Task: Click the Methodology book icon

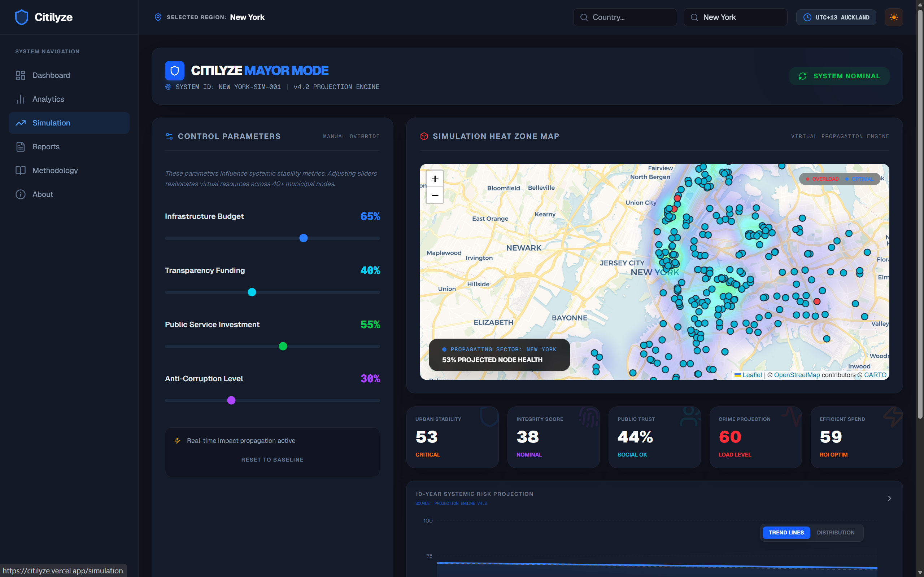Action: click(x=21, y=171)
